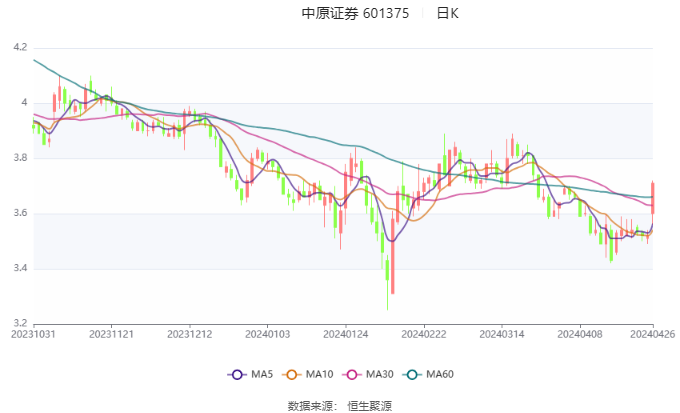Viewport: 680px width, 413px height.
Task: Toggle the MA5 legend label text
Action: click(x=262, y=374)
